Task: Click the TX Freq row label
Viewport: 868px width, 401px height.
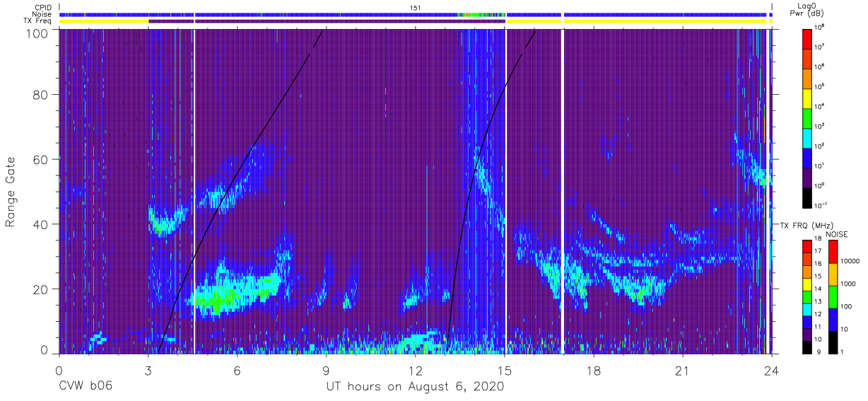Action: pyautogui.click(x=37, y=21)
